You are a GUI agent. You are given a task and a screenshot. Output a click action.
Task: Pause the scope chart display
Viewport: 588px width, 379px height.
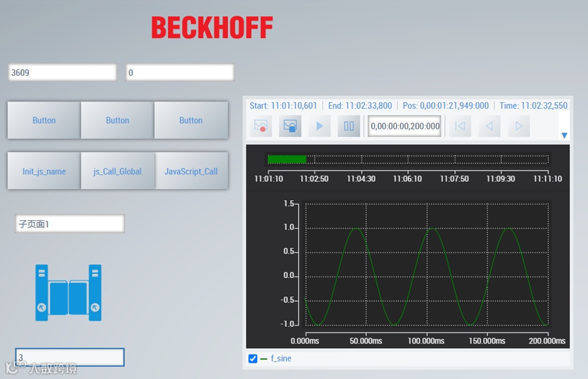[x=349, y=126]
